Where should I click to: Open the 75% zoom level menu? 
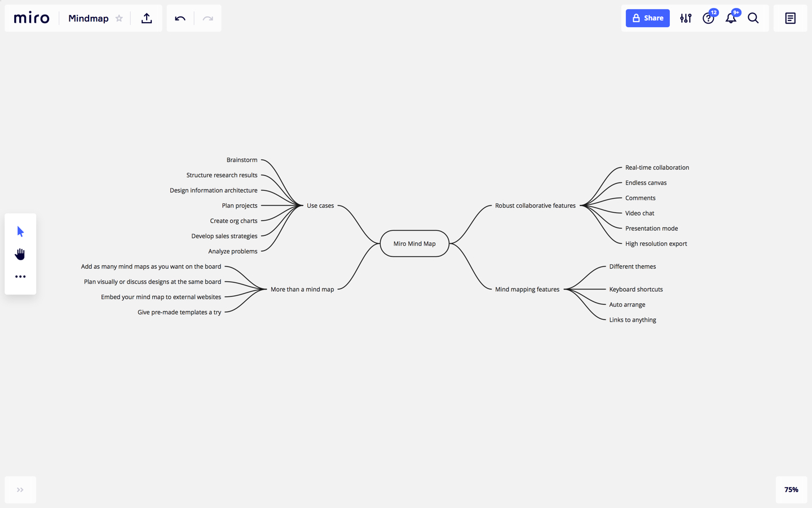pyautogui.click(x=791, y=490)
